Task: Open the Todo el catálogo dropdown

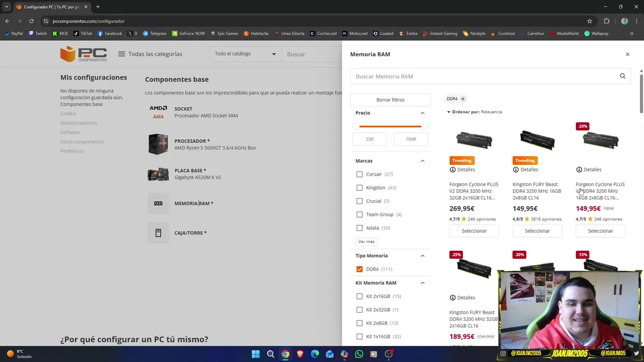Action: [x=245, y=54]
